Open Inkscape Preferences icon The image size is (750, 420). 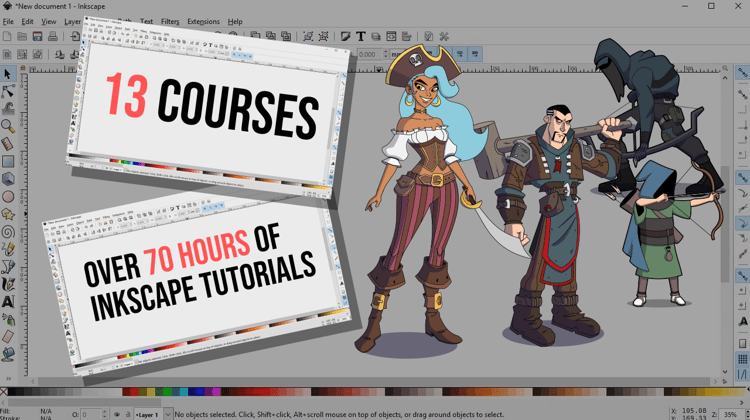coord(429,36)
